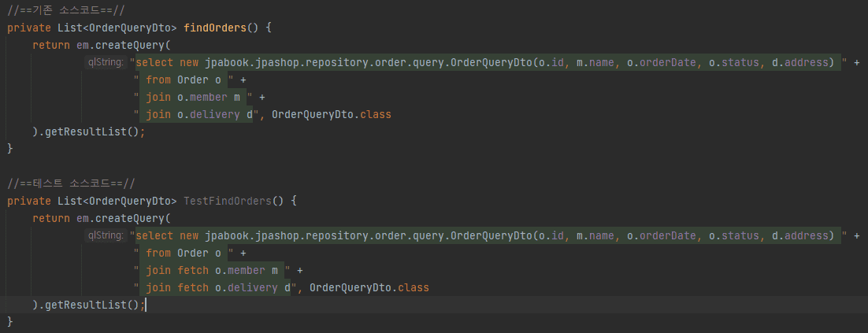This screenshot has width=868, height=333.
Task: Click OrderQueryDto.class after "join o.delivery d"
Action: [332, 114]
